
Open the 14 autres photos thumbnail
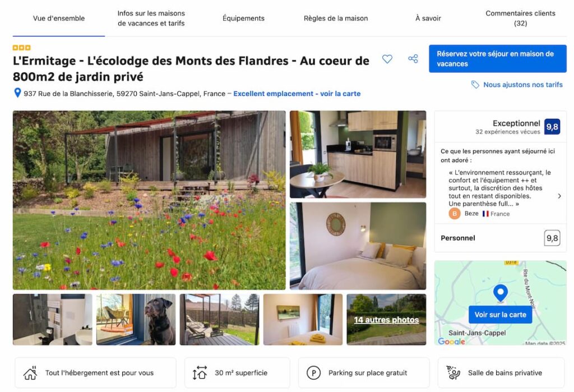[x=386, y=320]
